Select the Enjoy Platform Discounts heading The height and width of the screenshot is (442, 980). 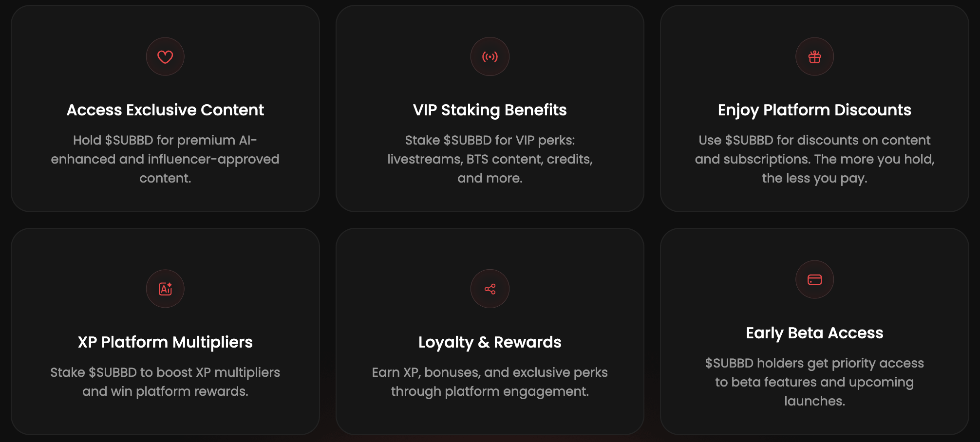pyautogui.click(x=814, y=110)
